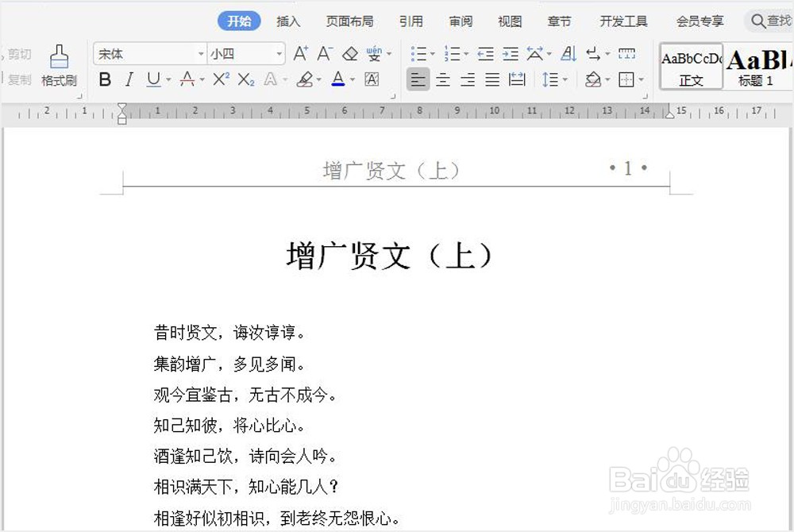Click the 查找 search box
This screenshot has width=794, height=532.
769,21
